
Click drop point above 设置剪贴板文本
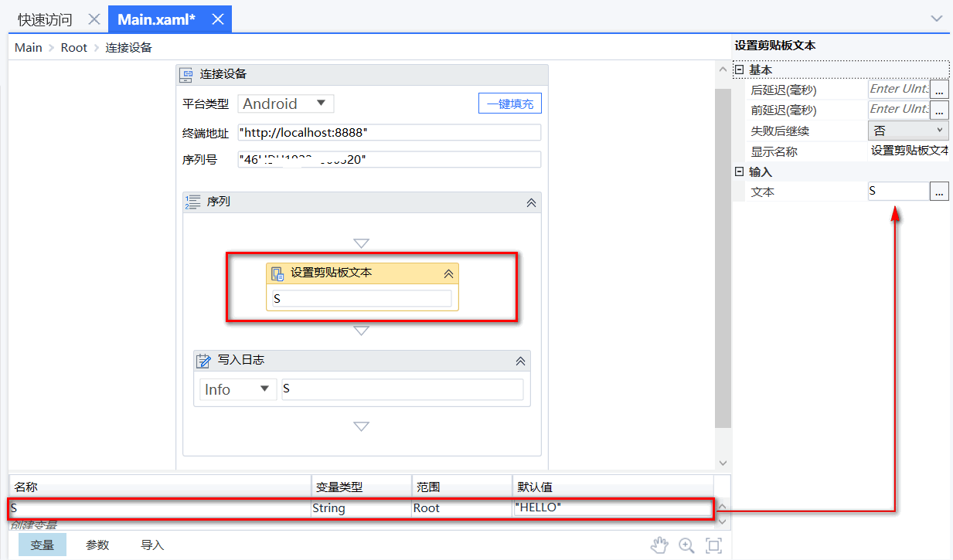click(x=361, y=244)
